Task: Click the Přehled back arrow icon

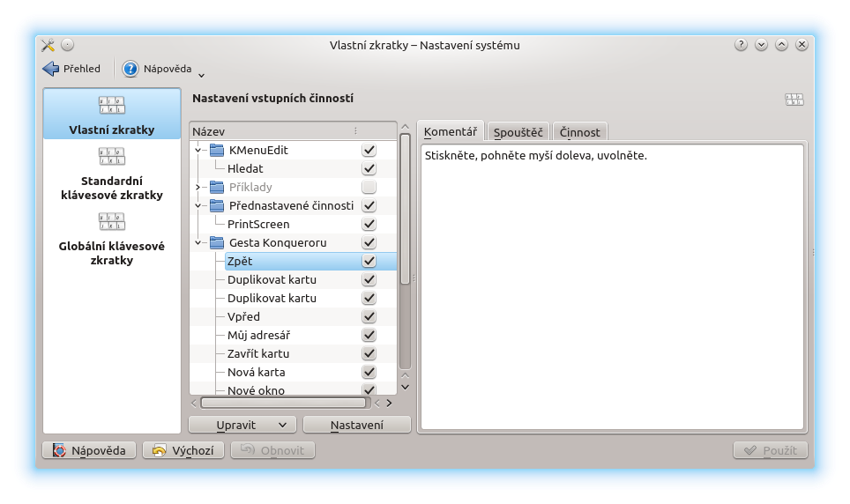Action: [x=51, y=69]
